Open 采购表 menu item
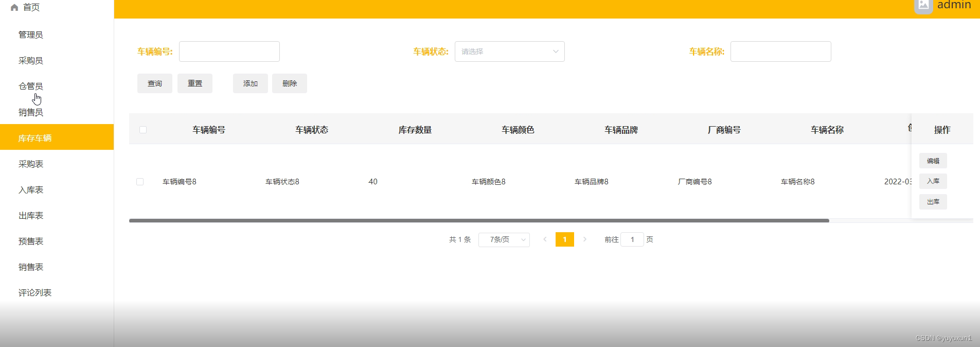The image size is (980, 347). point(57,164)
